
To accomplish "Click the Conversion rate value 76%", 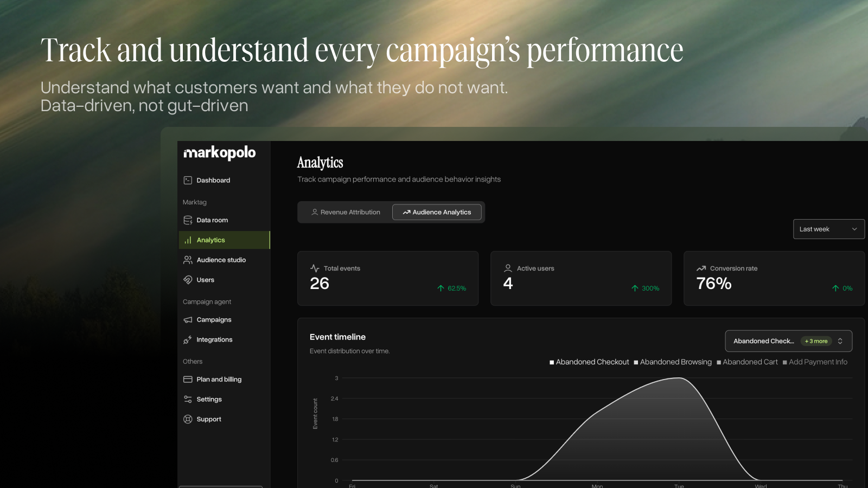I will 714,284.
